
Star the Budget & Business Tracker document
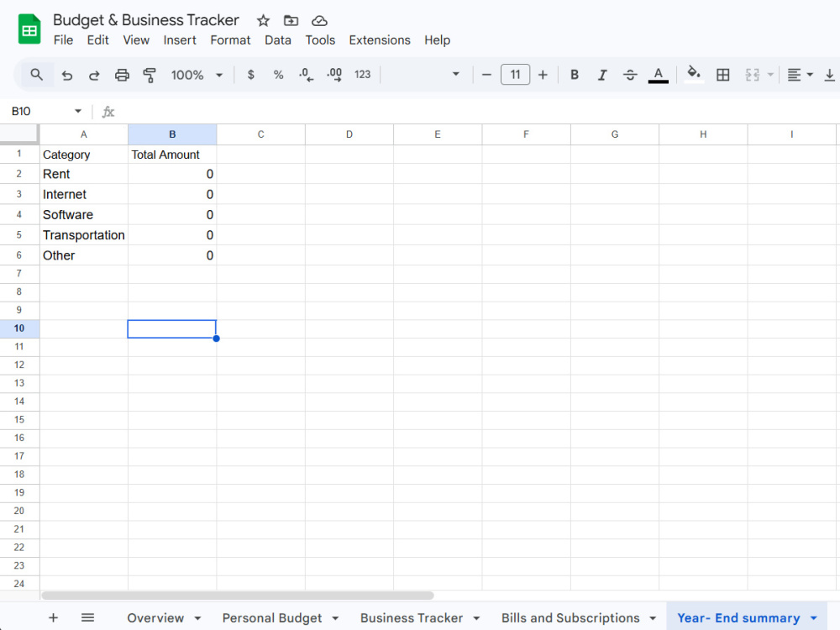(263, 21)
